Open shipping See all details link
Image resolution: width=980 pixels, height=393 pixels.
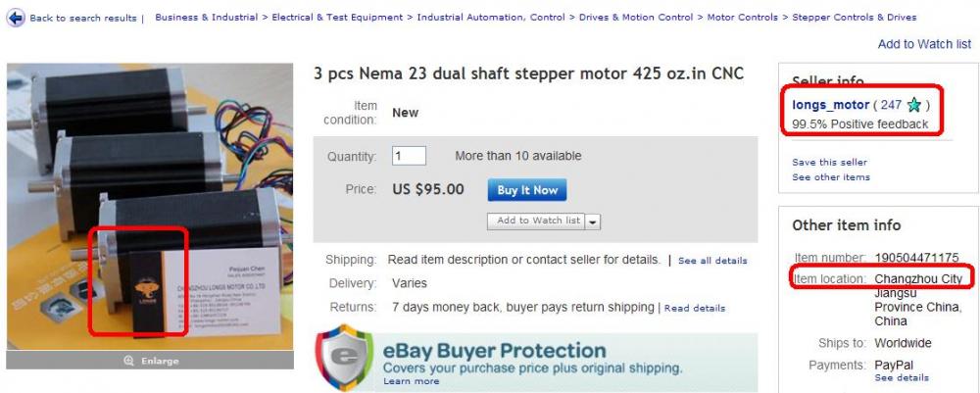point(712,261)
